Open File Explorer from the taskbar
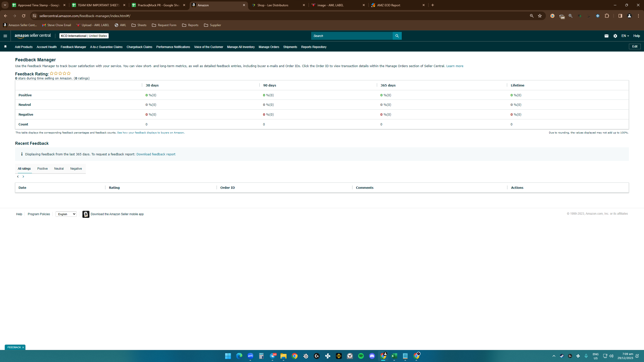644x362 pixels. [284, 356]
